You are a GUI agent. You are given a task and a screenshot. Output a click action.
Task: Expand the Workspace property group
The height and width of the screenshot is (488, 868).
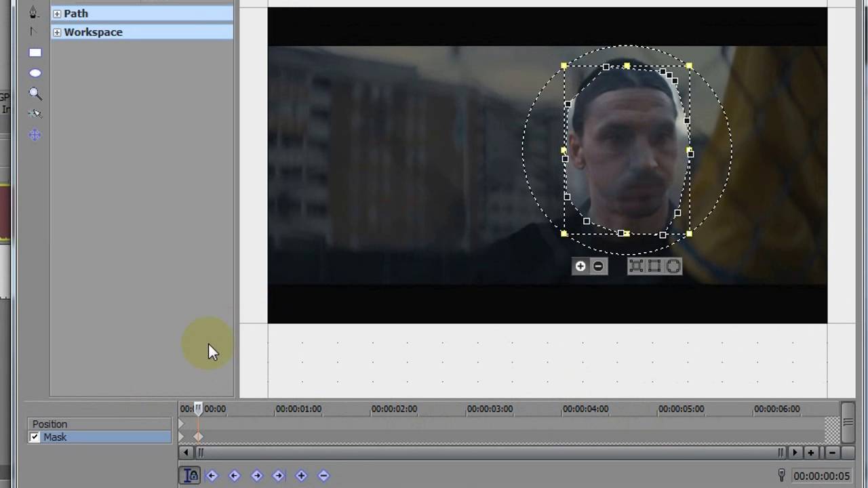pyautogui.click(x=57, y=33)
